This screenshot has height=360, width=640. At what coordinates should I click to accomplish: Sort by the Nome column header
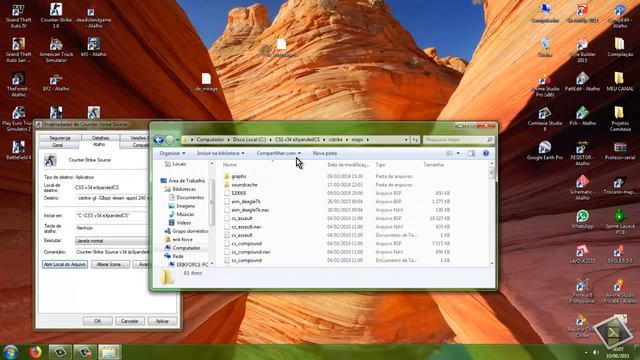click(230, 165)
